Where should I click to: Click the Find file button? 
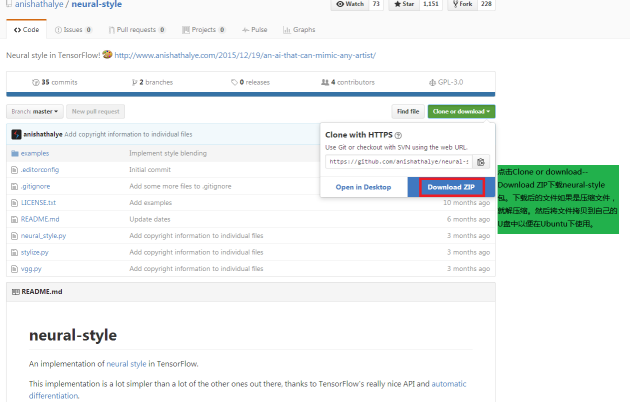(x=408, y=111)
